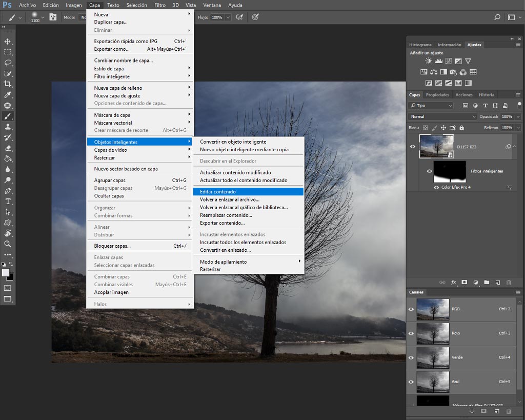Screen dimensions: 525x420
Task: Select the Type tool
Action: [x=7, y=202]
